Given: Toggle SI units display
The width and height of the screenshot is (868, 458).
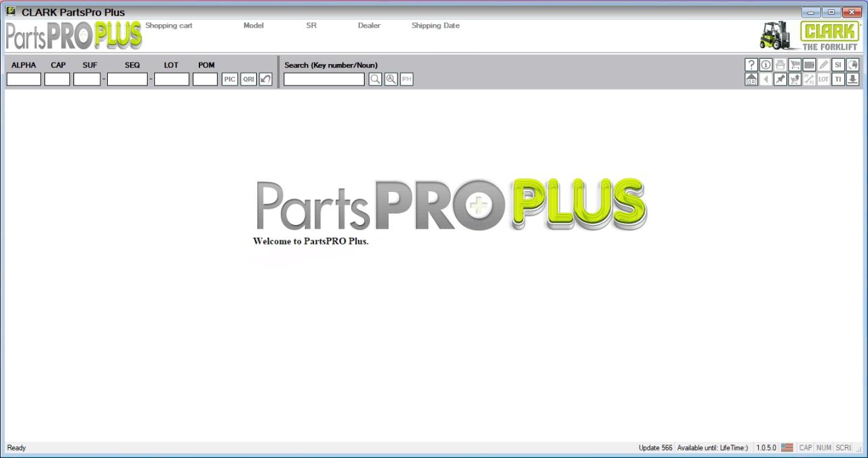Looking at the screenshot, I should pos(838,65).
